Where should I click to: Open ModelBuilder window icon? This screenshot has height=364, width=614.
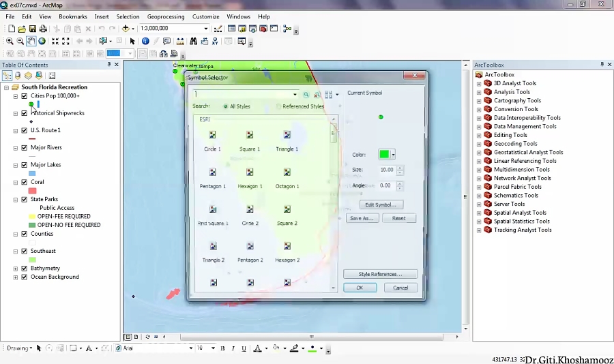coord(287,29)
